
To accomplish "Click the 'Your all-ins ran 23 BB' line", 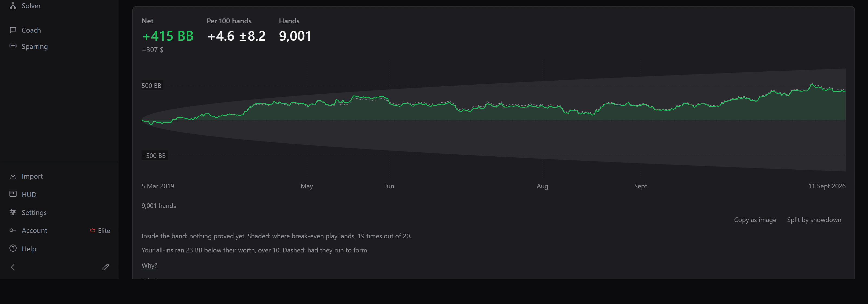I will click(x=255, y=250).
